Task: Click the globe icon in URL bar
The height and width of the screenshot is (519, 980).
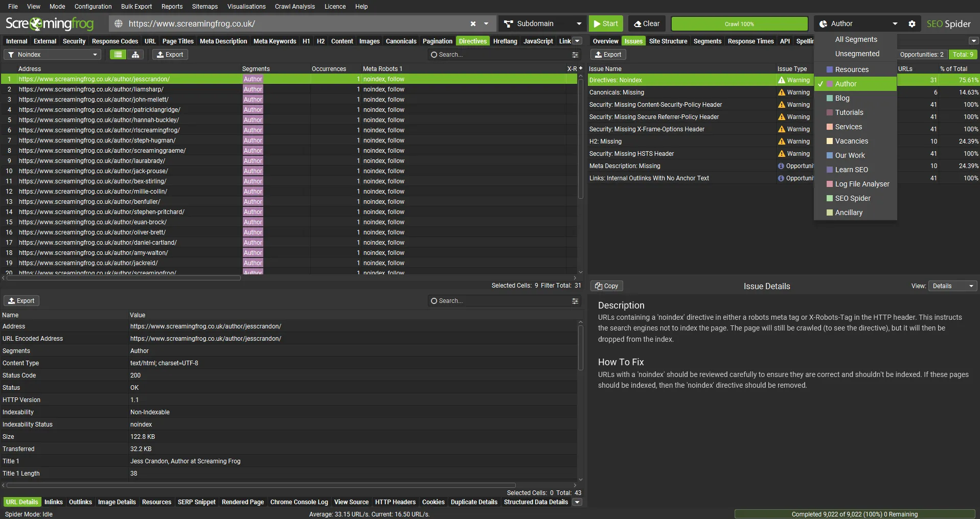Action: [119, 23]
